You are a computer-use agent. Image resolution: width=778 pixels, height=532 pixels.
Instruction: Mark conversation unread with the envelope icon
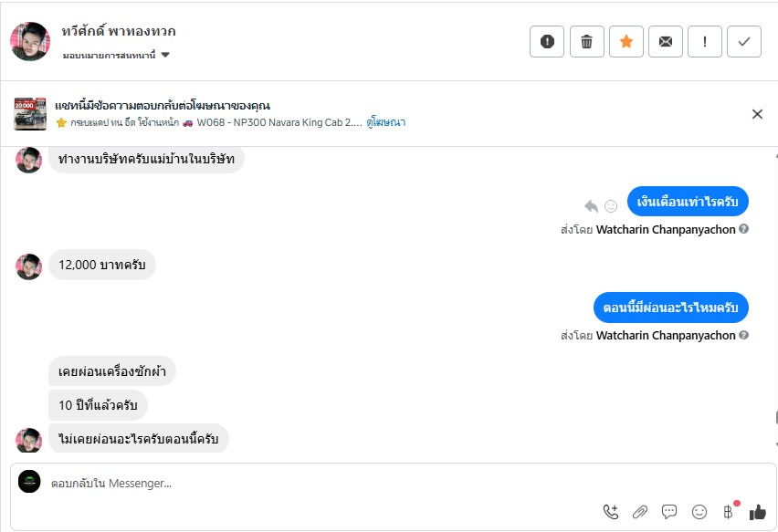pos(666,41)
